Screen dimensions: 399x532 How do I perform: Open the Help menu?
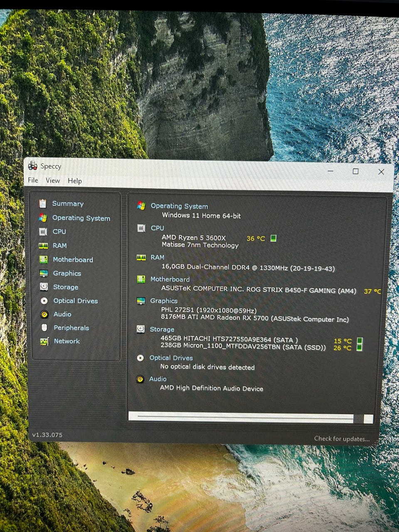coord(75,181)
